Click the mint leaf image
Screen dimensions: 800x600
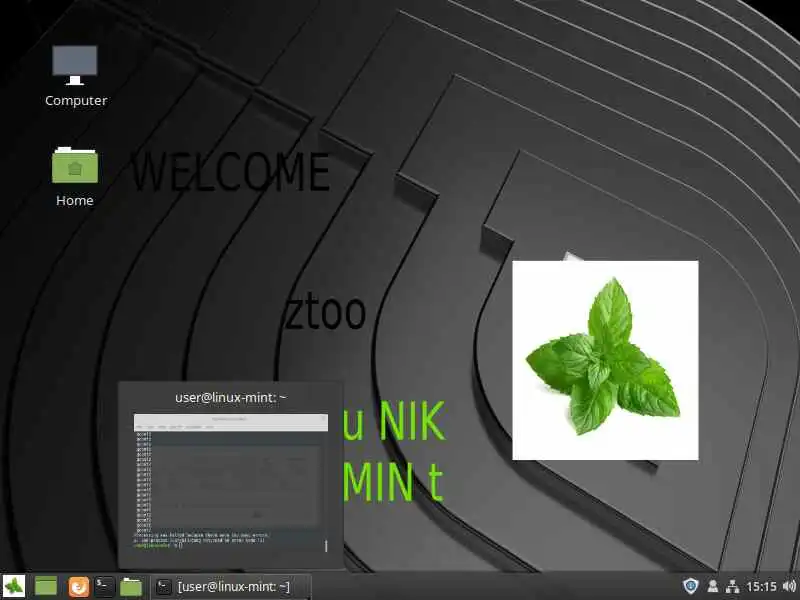[x=605, y=360]
